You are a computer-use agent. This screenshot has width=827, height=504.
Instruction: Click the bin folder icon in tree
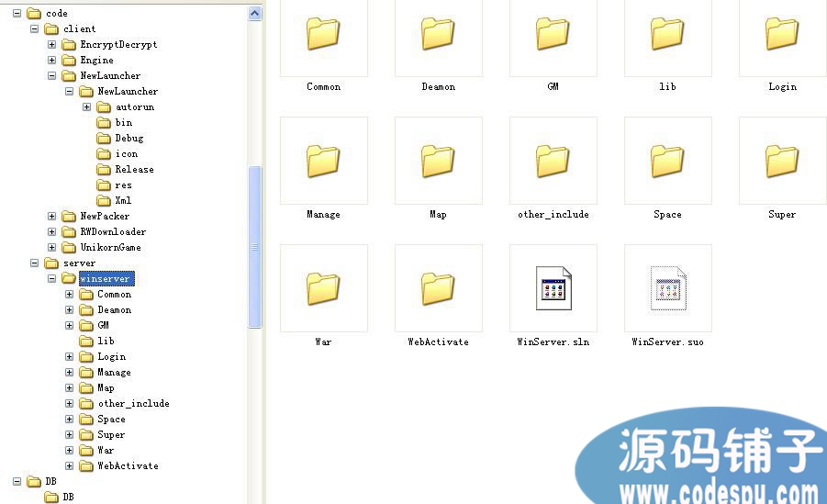pyautogui.click(x=104, y=122)
